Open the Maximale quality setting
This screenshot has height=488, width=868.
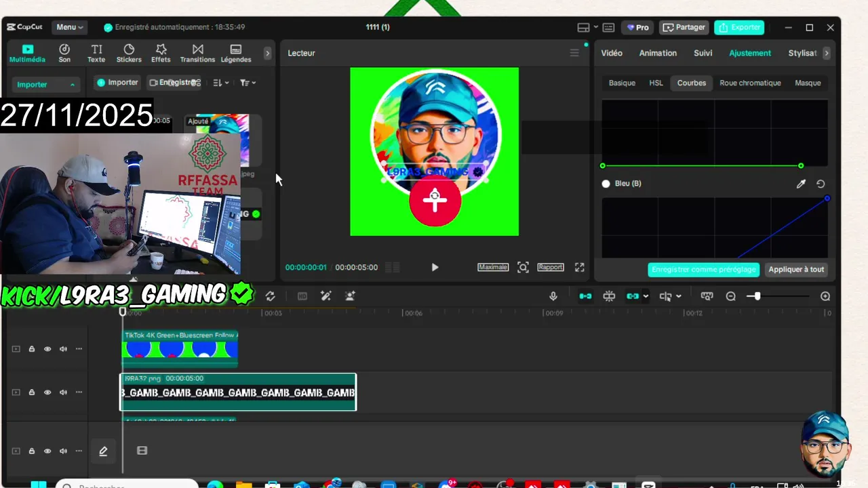tap(493, 267)
